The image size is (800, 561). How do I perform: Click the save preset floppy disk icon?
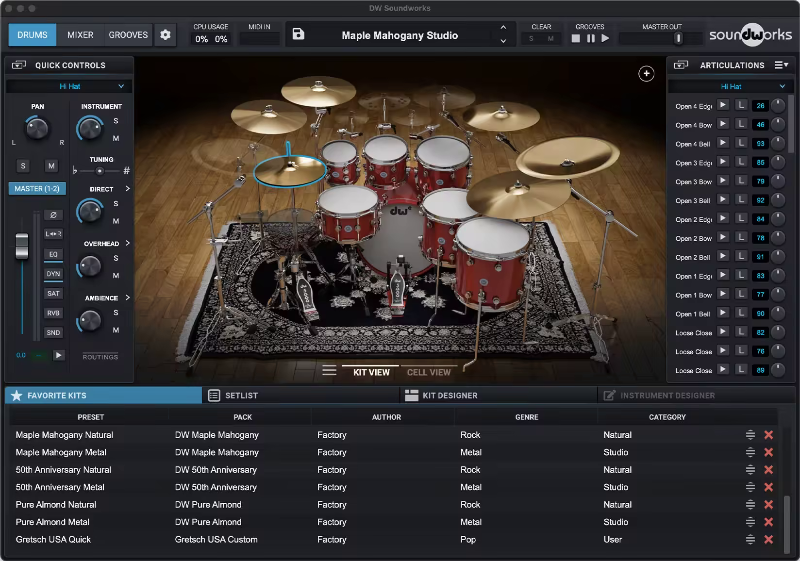click(298, 35)
